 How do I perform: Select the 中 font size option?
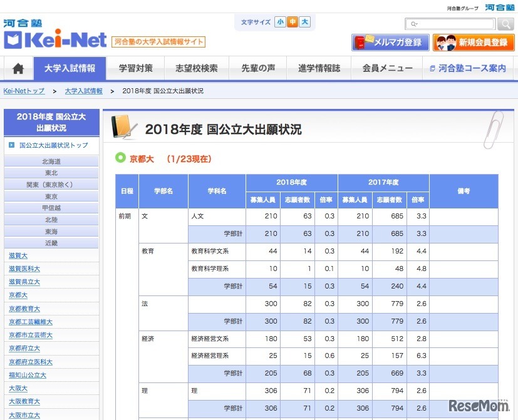(x=293, y=21)
